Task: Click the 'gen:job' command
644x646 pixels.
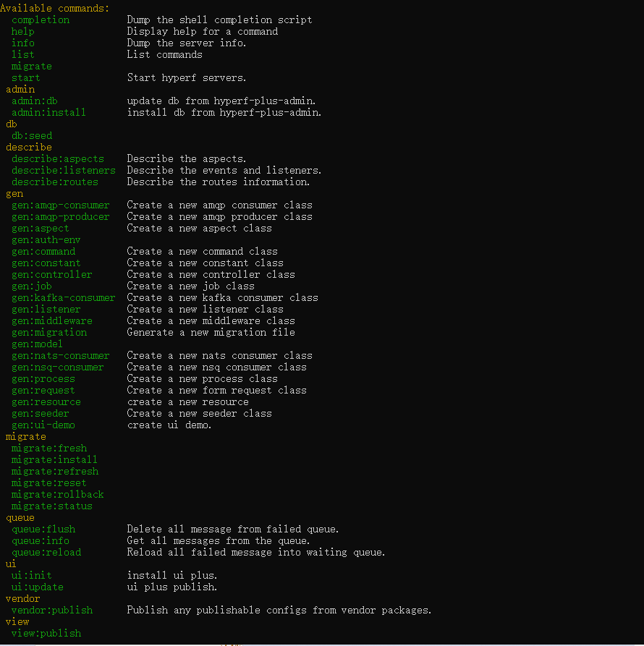Action: (32, 286)
